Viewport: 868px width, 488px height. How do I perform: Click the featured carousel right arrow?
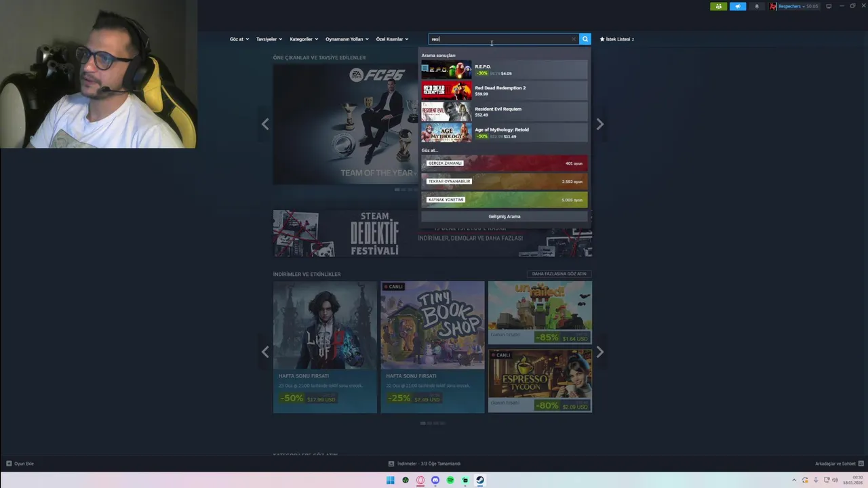pos(599,124)
